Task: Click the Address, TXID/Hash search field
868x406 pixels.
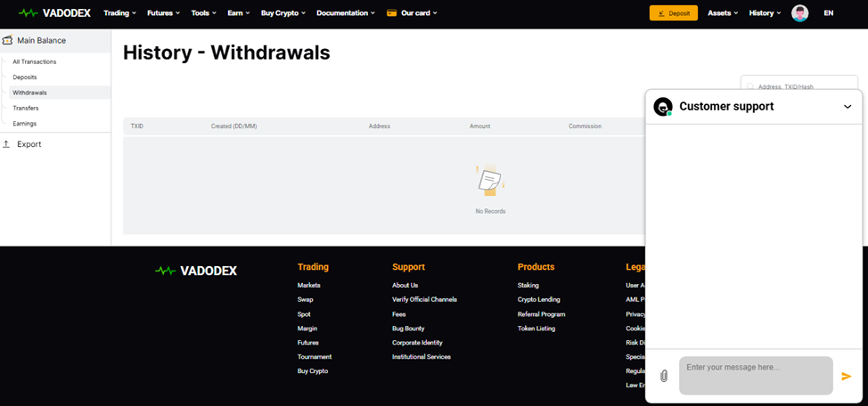Action: click(x=798, y=83)
